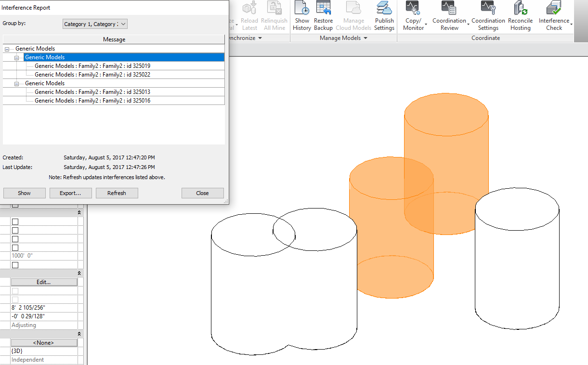Screen dimensions: 588x365
Task: Collapse the highlighted Generic Models node
Action: [17, 58]
